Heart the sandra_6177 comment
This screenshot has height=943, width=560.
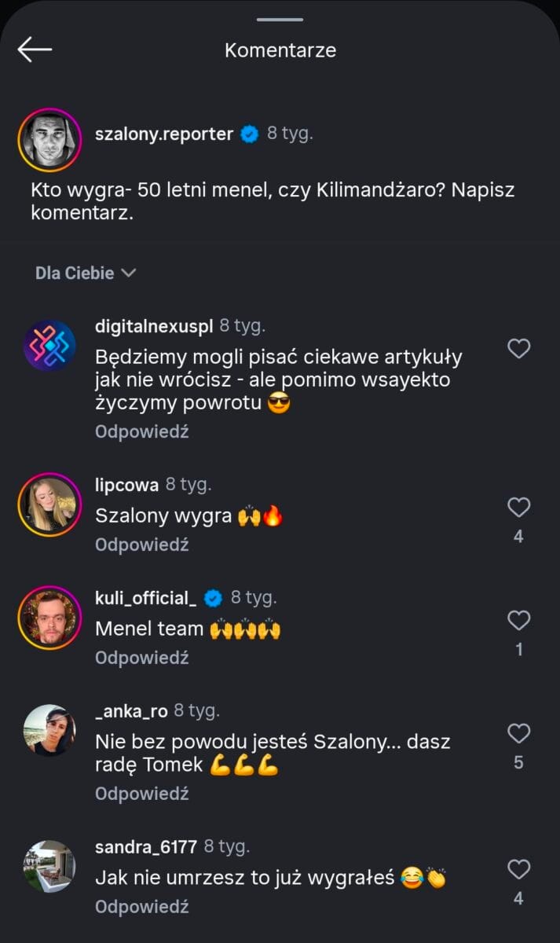coord(518,869)
